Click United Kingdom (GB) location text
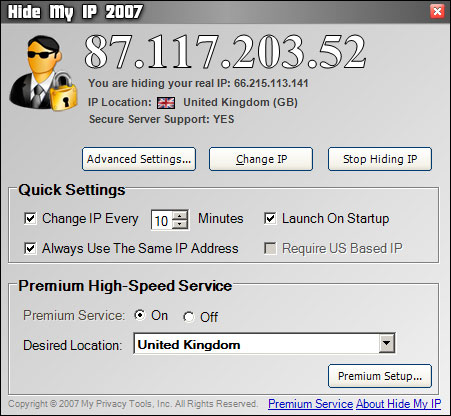 240,102
